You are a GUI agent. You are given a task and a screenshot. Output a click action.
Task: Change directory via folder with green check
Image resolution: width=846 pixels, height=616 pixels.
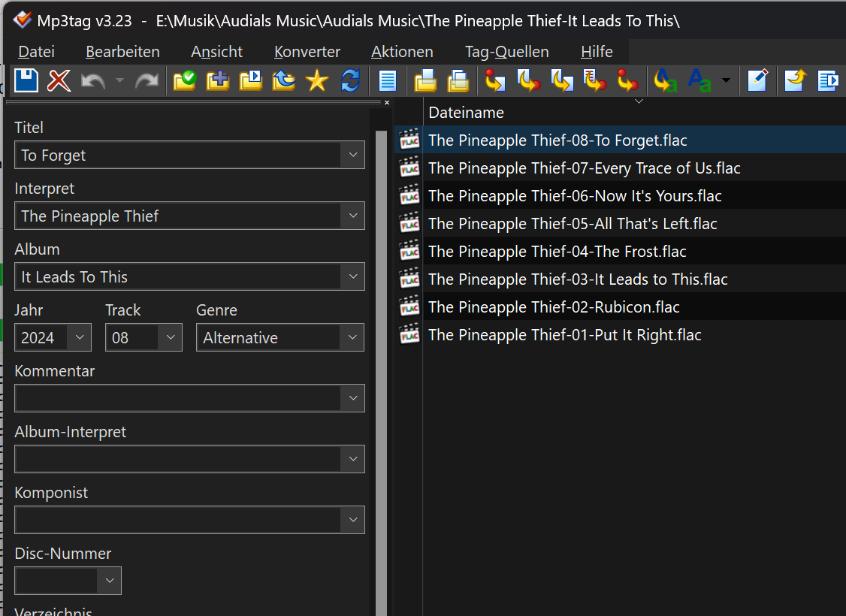pos(185,81)
